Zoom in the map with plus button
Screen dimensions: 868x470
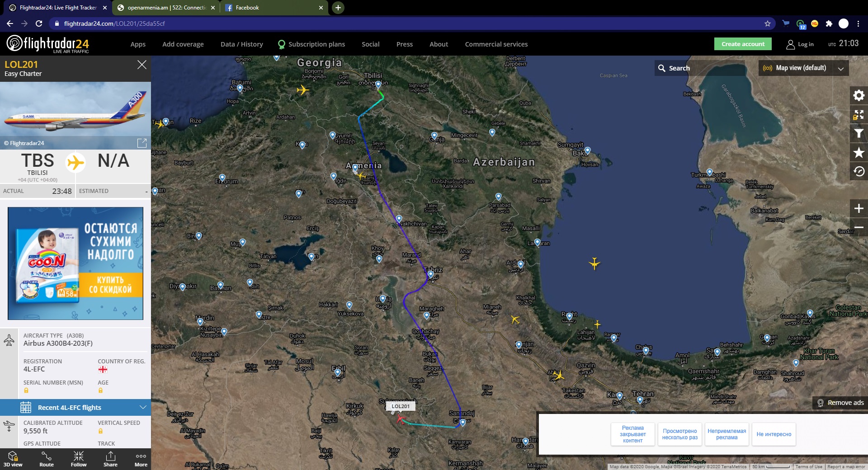(859, 208)
